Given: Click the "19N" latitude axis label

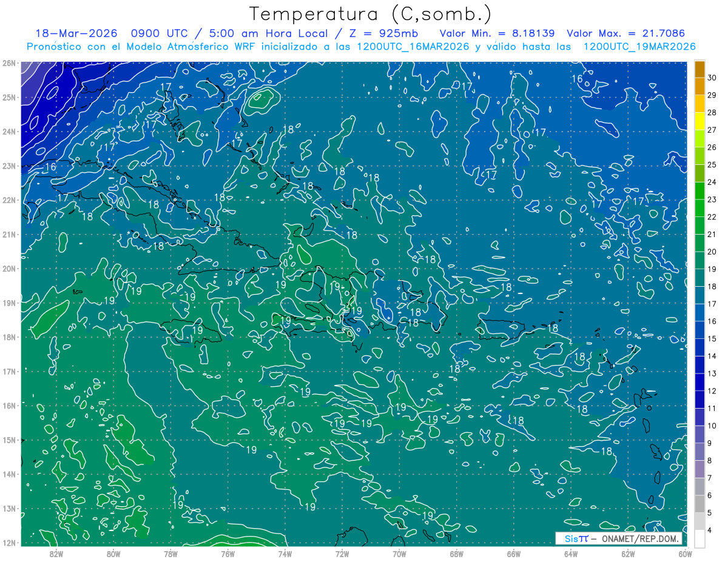Looking at the screenshot, I should tap(9, 303).
